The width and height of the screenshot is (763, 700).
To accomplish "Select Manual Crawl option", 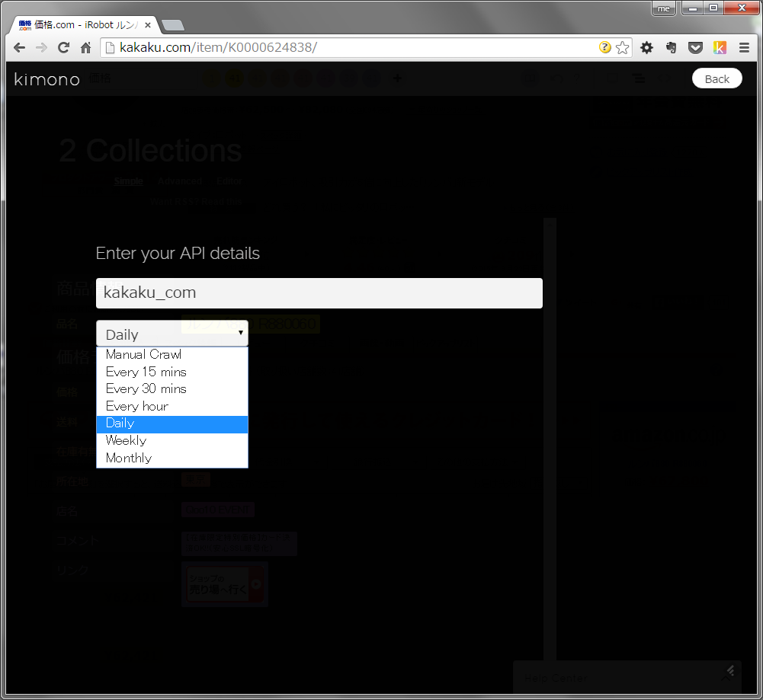I will tap(172, 354).
